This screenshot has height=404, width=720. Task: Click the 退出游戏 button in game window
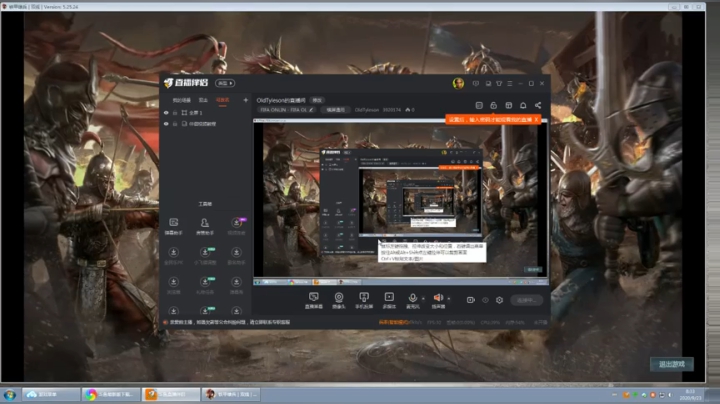click(672, 364)
